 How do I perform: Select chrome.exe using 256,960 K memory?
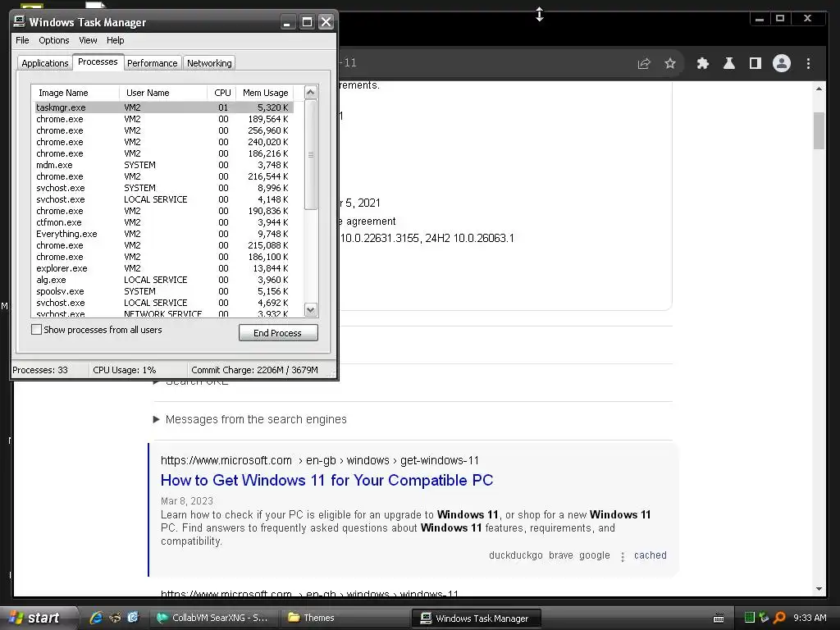(x=164, y=130)
